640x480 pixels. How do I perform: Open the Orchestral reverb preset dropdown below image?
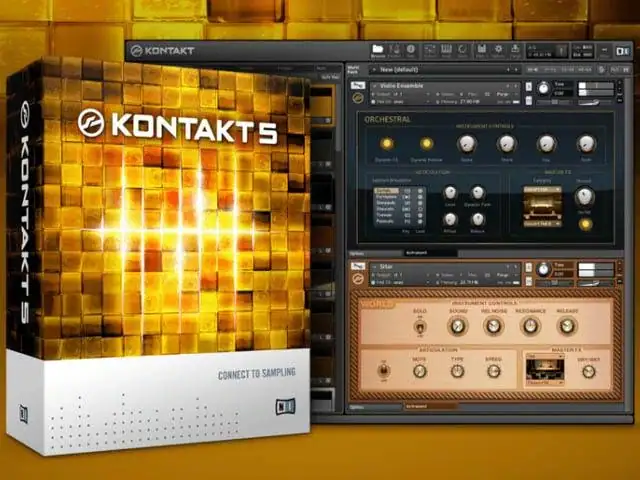tap(542, 224)
